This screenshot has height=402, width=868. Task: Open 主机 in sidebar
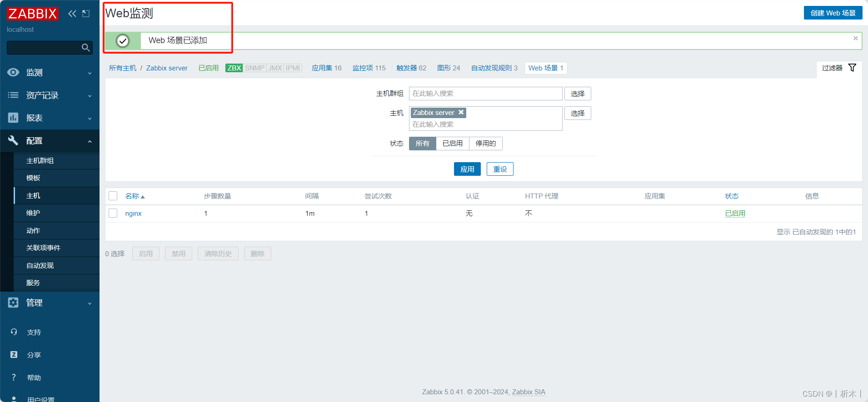[x=56, y=196]
